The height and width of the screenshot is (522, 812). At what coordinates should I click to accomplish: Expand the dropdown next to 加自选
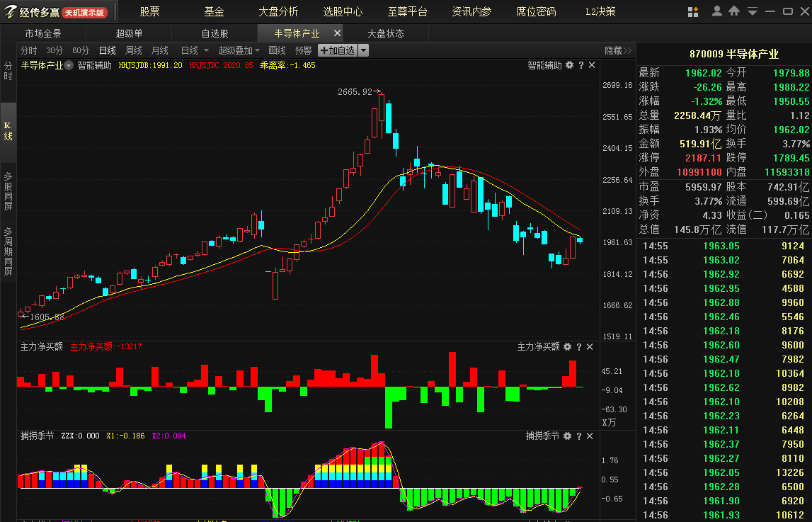pyautogui.click(x=363, y=50)
